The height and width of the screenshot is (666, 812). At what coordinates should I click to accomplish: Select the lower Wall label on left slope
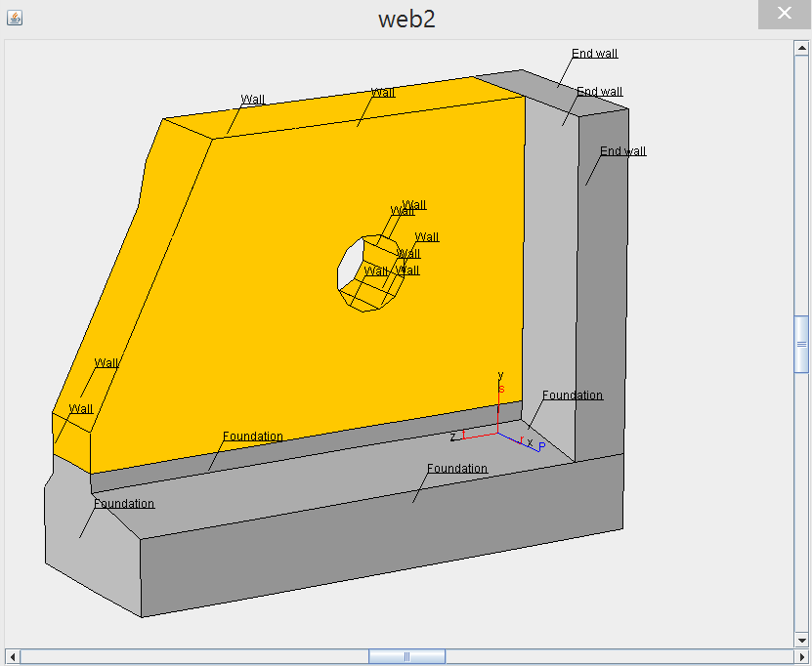point(81,409)
